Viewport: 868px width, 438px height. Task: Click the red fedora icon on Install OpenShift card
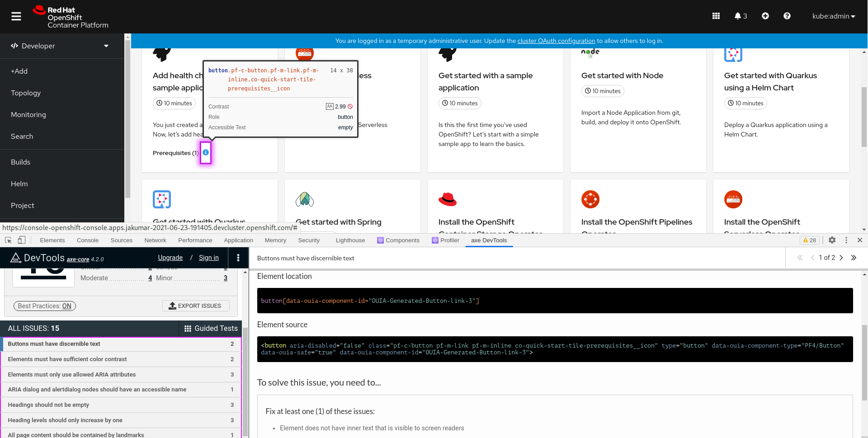point(448,199)
